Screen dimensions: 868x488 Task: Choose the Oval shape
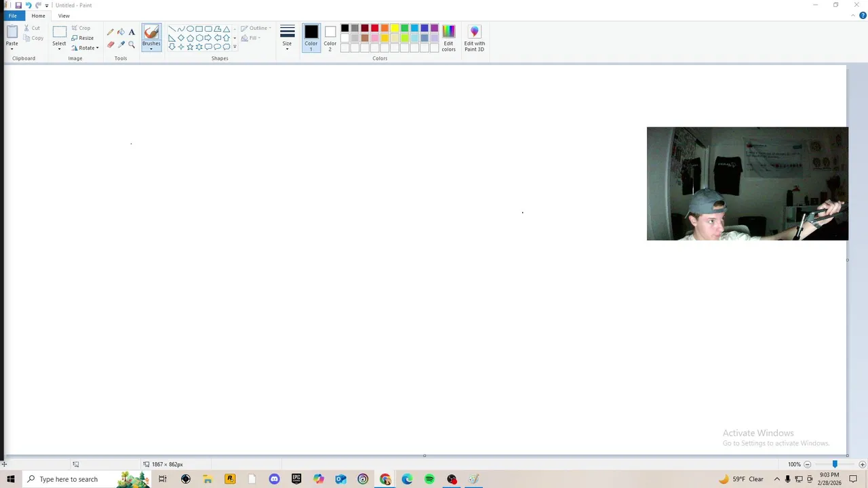click(x=191, y=29)
